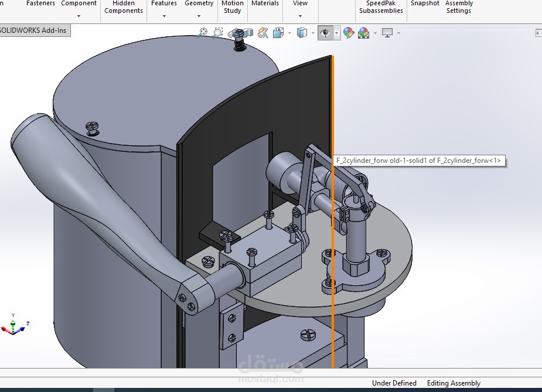Click the Zoom to Fit icon
This screenshot has width=542, height=392.
202,33
